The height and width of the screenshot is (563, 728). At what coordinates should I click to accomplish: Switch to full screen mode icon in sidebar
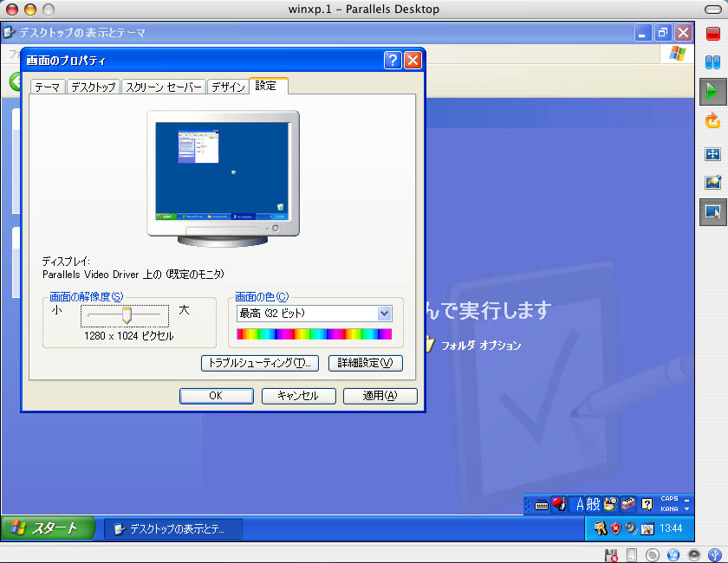(x=712, y=154)
